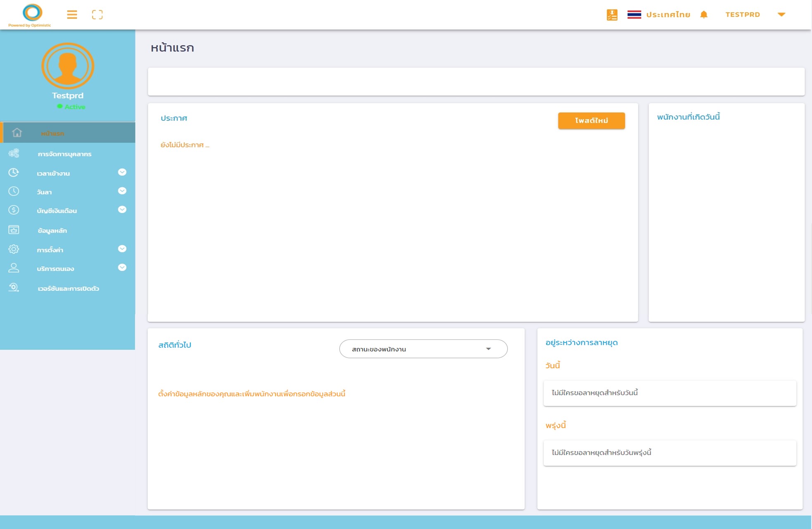Click the orange checklist icon beside flag
Image resolution: width=812 pixels, height=529 pixels.
tap(612, 14)
